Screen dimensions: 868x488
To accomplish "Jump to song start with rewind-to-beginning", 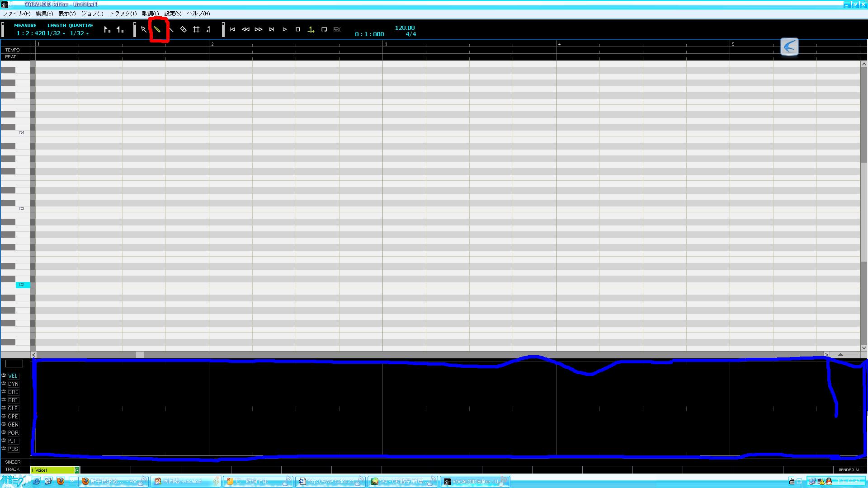I will [232, 30].
